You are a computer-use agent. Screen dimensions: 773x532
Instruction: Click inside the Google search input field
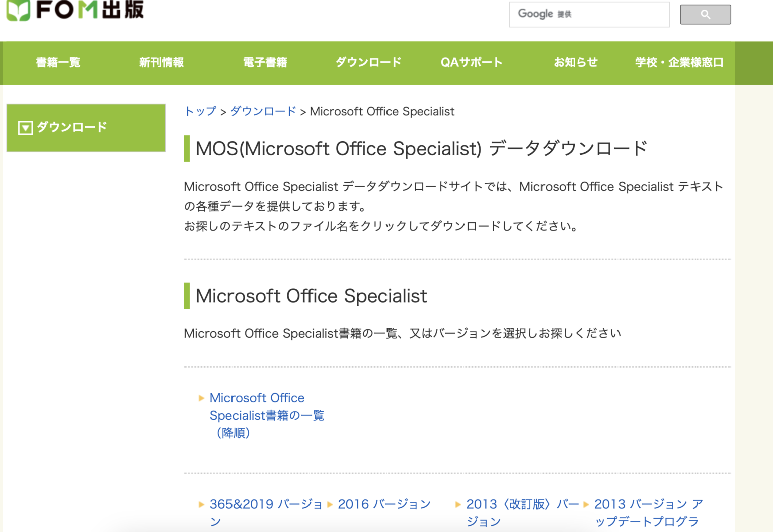589,14
